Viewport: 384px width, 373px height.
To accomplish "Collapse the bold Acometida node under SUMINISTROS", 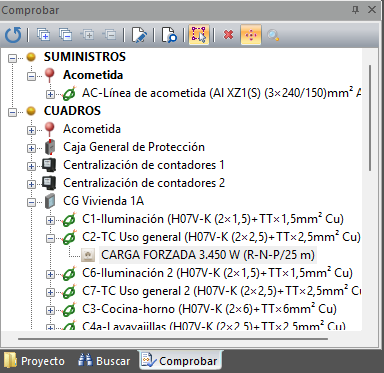I will [31, 76].
